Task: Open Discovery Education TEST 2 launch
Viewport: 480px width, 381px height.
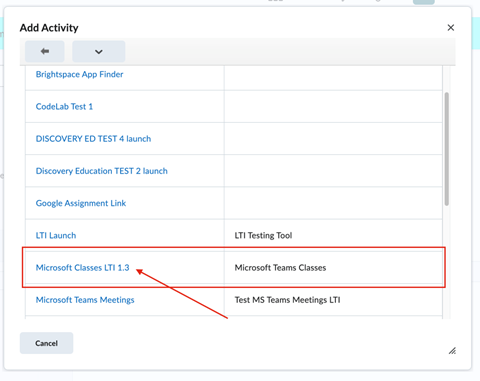Action: 102,171
